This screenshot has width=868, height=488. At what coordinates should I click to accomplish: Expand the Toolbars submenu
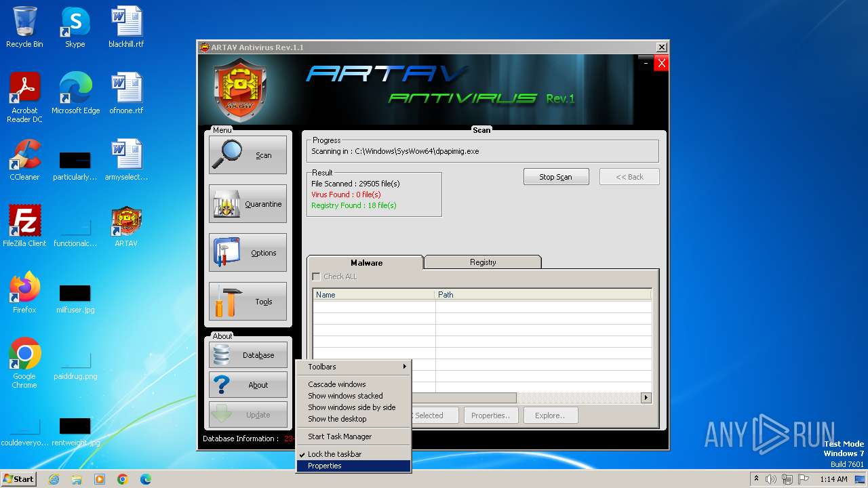[x=353, y=367]
